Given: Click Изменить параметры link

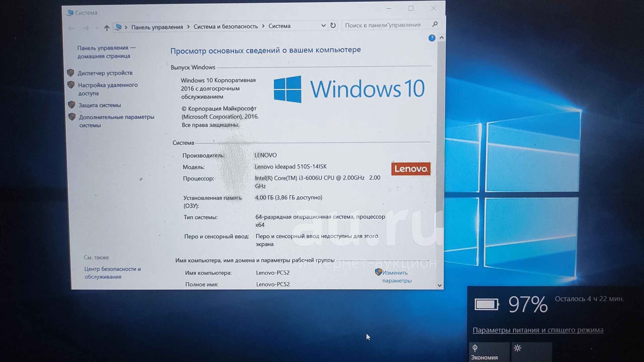Looking at the screenshot, I should click(397, 277).
